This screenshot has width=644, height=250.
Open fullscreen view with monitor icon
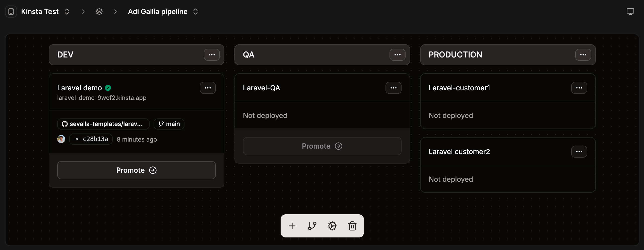click(630, 11)
